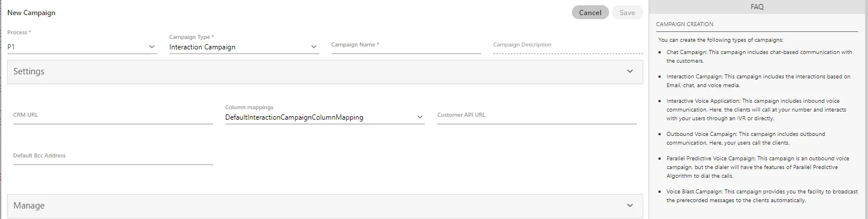Viewport: 868px width, 219px height.
Task: Click the Voice Blast Campaign FAQ entry
Action: (x=762, y=196)
